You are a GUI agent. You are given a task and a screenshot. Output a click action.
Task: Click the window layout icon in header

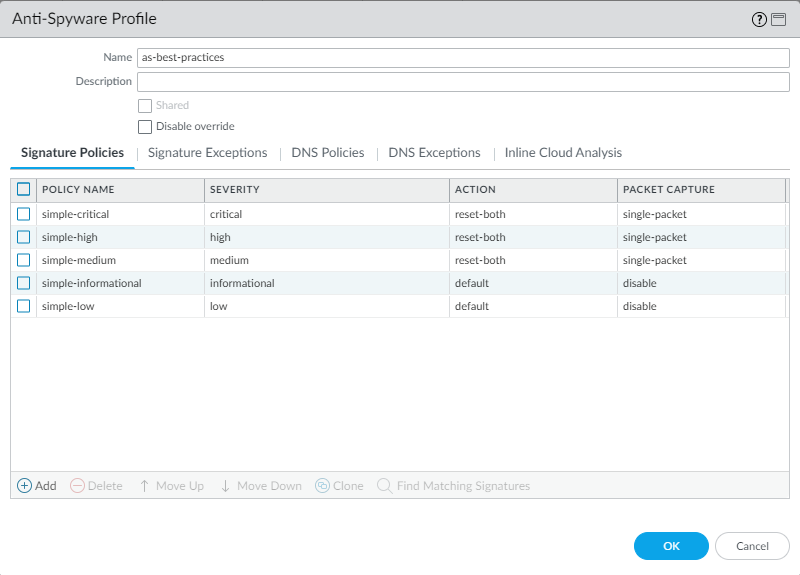point(778,19)
